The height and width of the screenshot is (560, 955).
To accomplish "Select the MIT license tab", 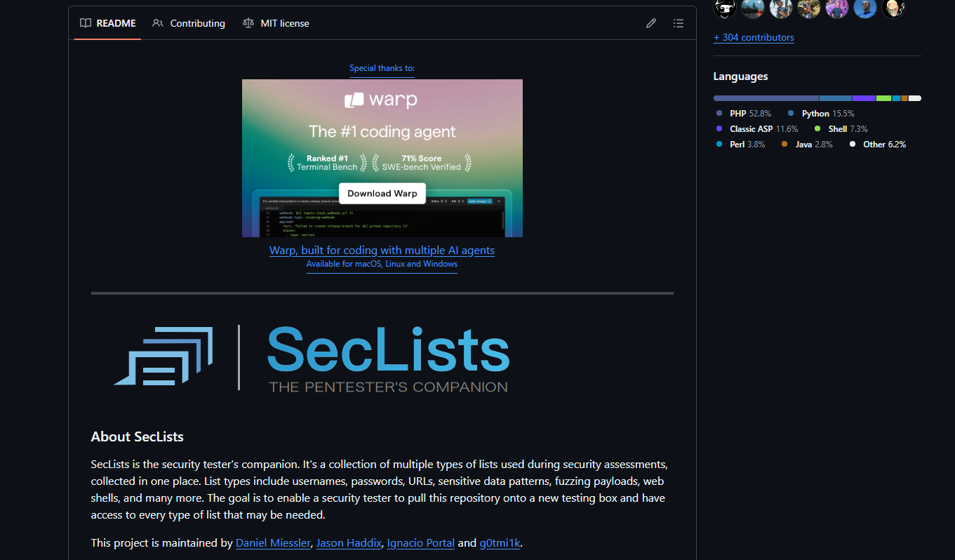I will pyautogui.click(x=276, y=23).
